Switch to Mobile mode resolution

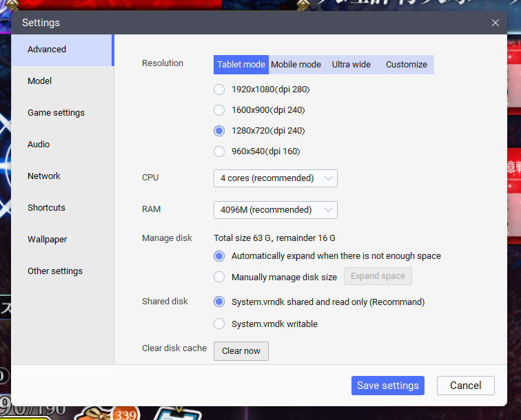click(296, 65)
